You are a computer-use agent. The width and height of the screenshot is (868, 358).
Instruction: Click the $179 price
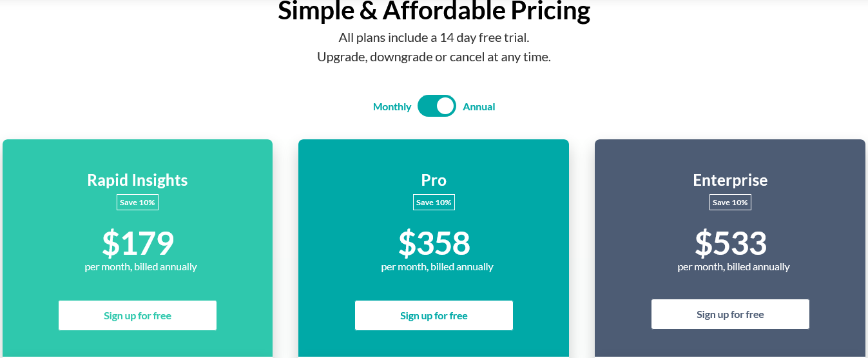pos(138,243)
